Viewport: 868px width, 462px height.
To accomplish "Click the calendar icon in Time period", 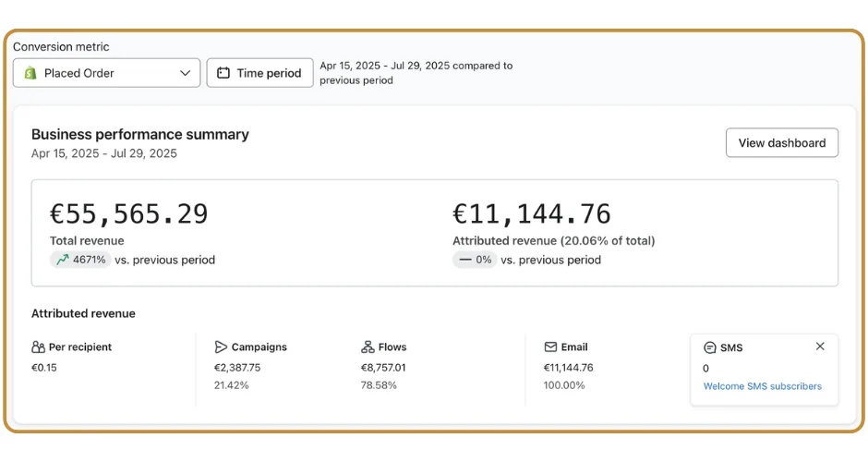I will [x=223, y=73].
